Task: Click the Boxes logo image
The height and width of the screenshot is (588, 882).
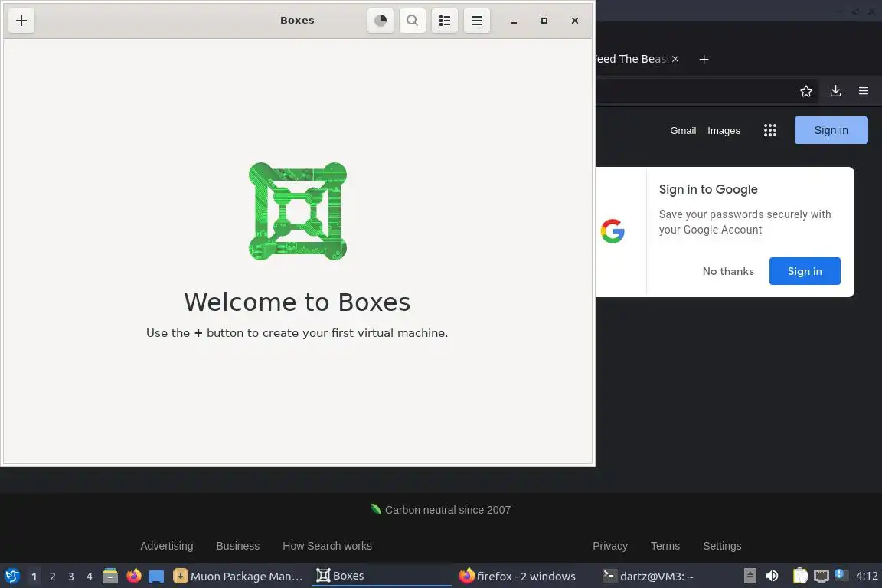Action: tap(298, 211)
